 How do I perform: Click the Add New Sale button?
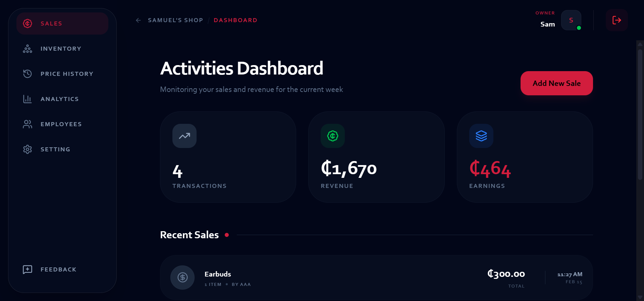pyautogui.click(x=556, y=83)
